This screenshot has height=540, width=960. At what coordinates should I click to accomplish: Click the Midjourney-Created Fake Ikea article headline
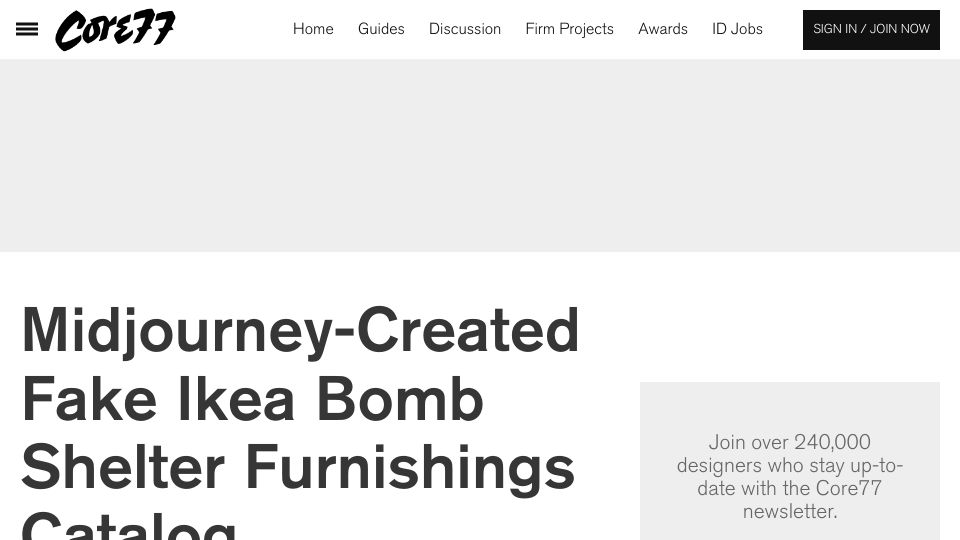(300, 422)
